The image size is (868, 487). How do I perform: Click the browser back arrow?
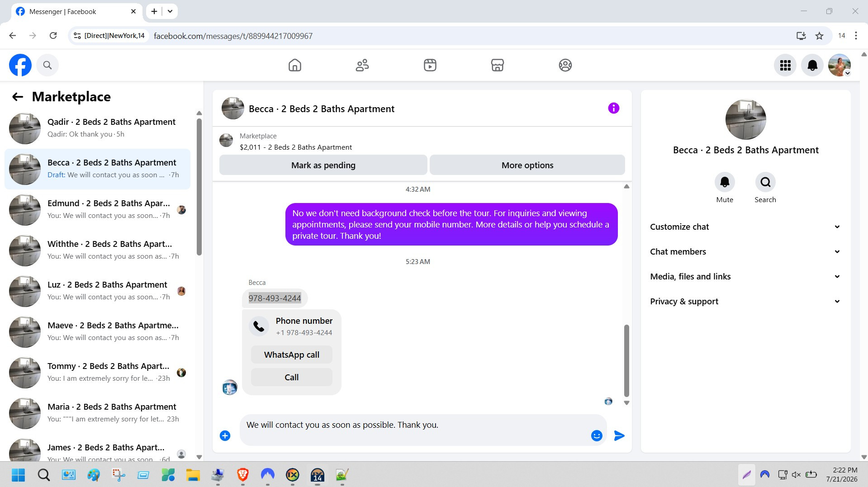point(13,36)
